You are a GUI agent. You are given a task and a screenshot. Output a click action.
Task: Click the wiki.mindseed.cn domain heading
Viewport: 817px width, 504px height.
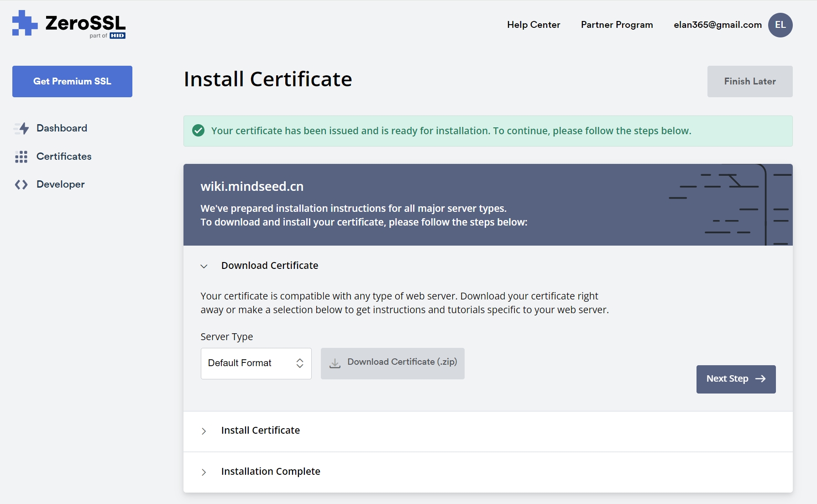[252, 186]
